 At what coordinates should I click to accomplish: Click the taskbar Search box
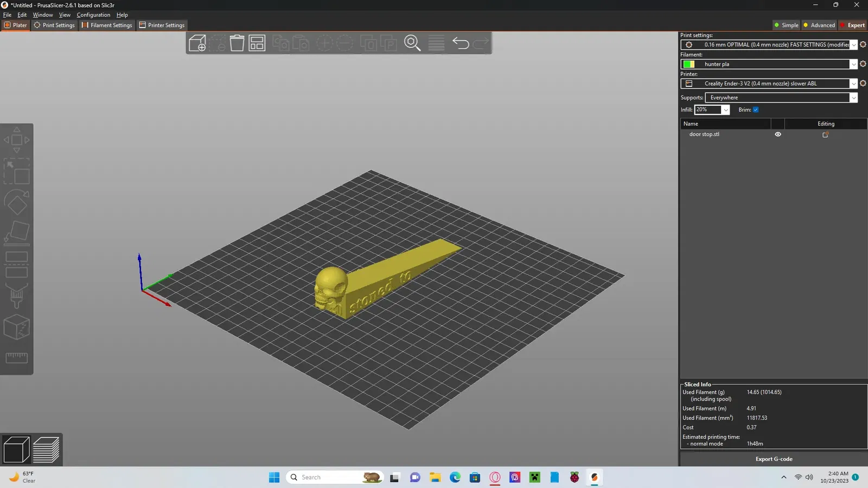(335, 477)
